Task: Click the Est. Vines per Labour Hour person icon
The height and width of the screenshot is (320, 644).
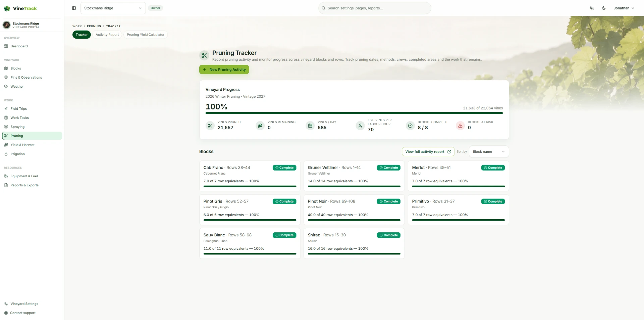Action: click(x=360, y=126)
